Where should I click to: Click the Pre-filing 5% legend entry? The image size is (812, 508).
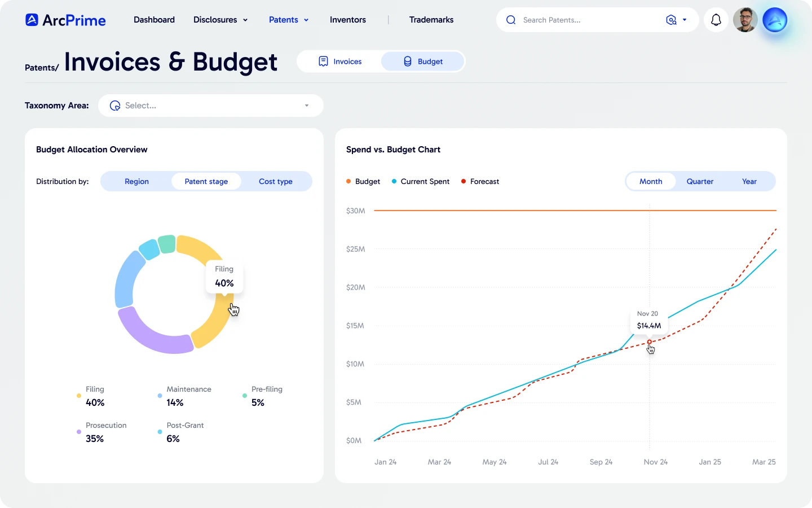[x=262, y=396]
